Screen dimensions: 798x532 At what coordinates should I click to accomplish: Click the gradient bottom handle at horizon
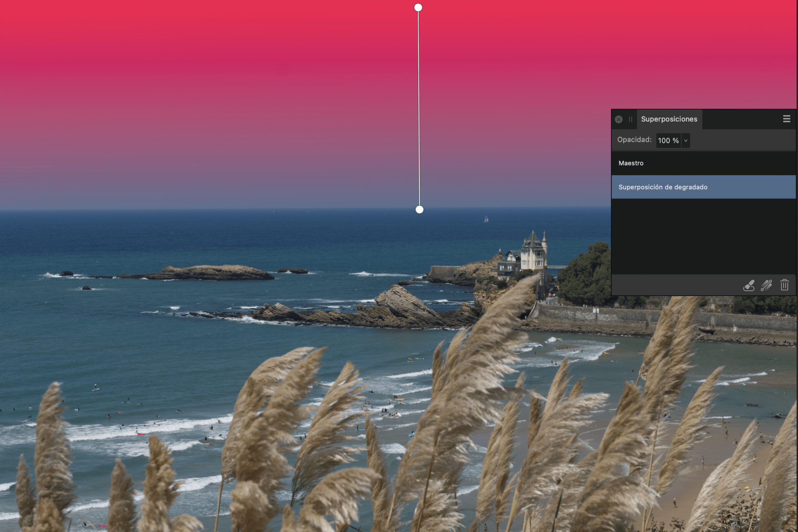[x=420, y=210]
